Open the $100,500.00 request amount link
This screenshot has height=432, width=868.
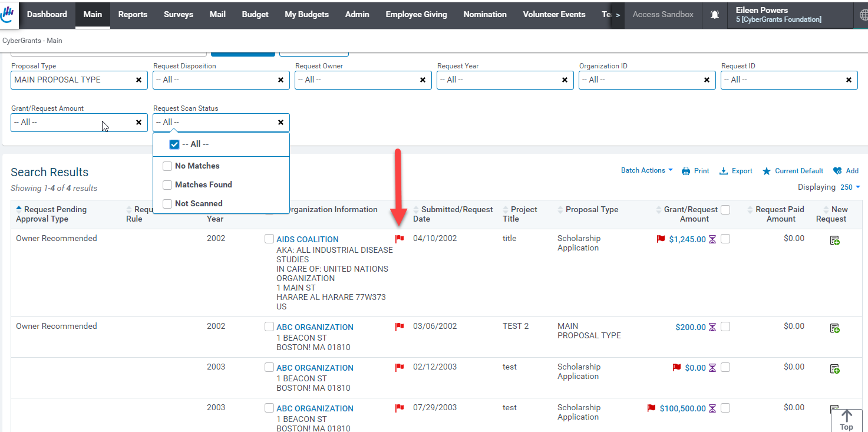(682, 408)
